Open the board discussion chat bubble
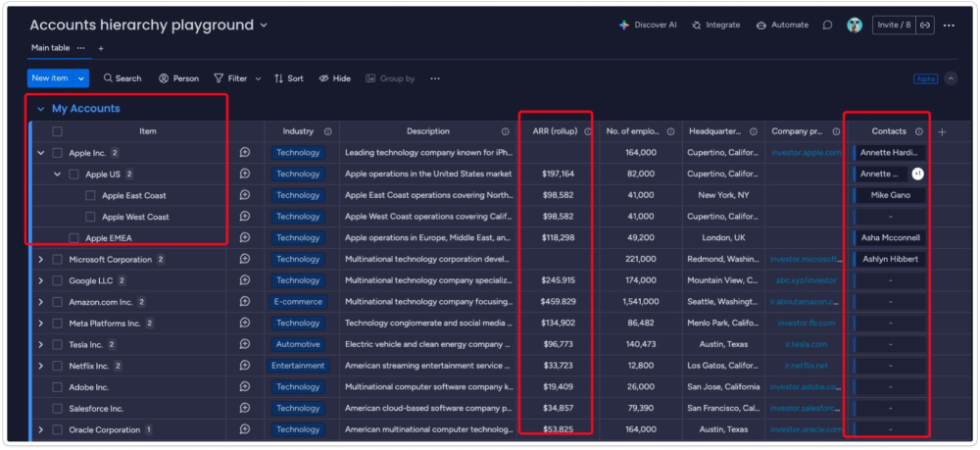The height and width of the screenshot is (450, 980). (x=828, y=25)
